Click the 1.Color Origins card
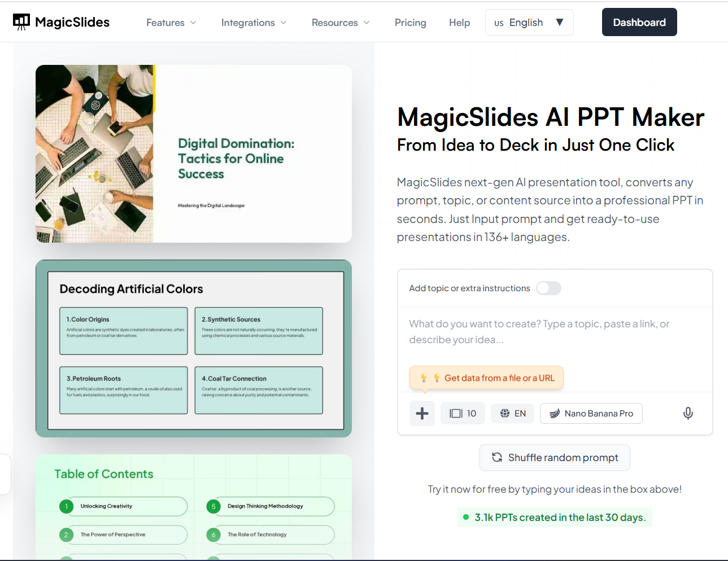This screenshot has width=728, height=561. pos(124,331)
